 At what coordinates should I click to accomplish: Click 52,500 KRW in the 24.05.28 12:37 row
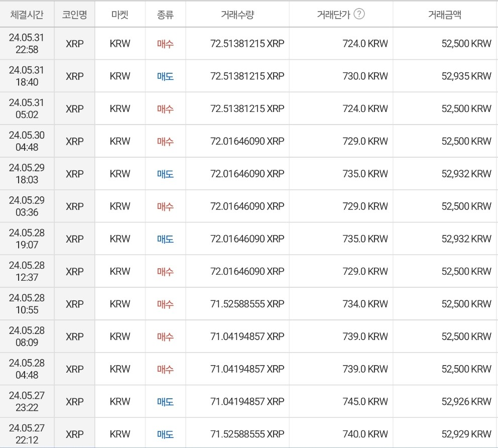466,271
